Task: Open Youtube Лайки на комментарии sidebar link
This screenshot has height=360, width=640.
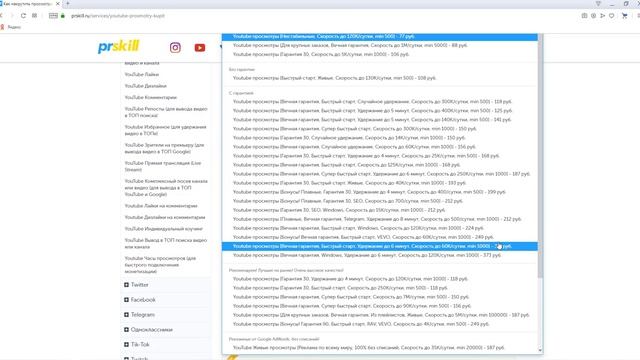Action: 161,206
